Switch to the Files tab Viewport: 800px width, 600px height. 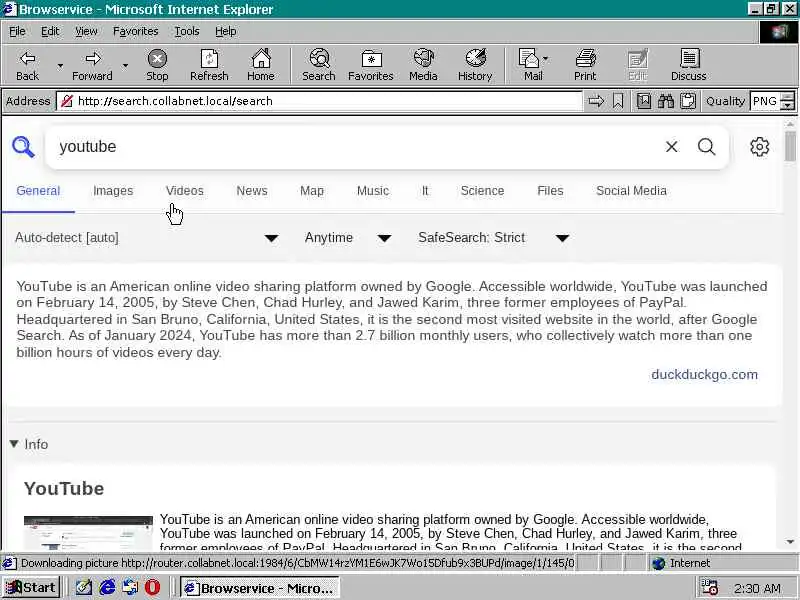tap(551, 191)
